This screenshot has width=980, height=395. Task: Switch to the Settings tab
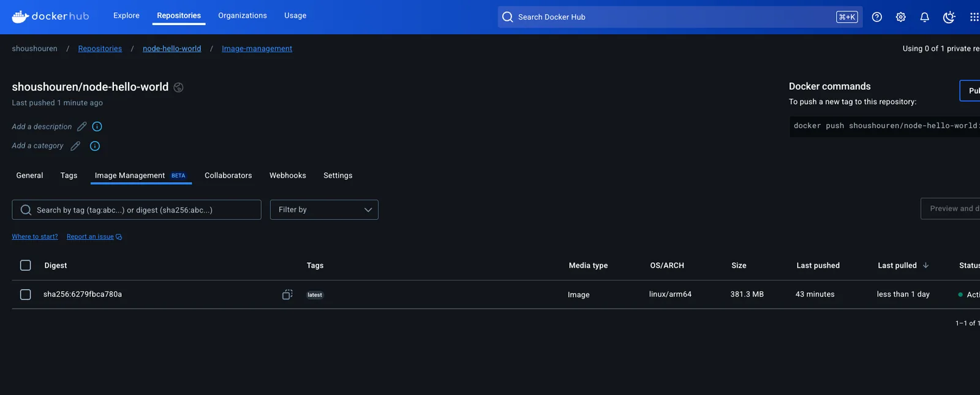pyautogui.click(x=338, y=175)
